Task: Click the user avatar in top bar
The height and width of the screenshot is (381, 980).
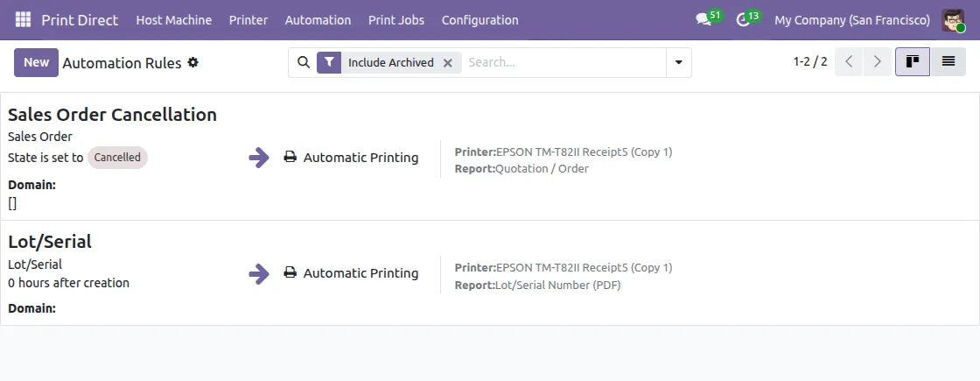Action: tap(953, 19)
